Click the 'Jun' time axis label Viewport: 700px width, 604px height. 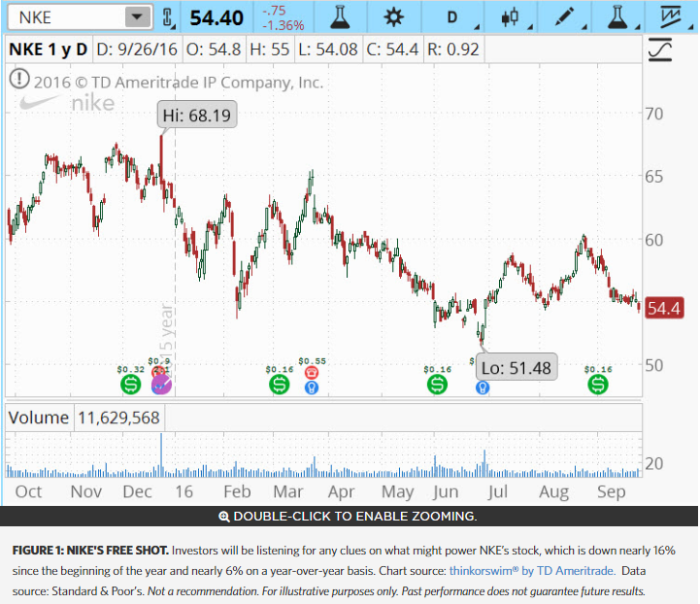coord(446,491)
